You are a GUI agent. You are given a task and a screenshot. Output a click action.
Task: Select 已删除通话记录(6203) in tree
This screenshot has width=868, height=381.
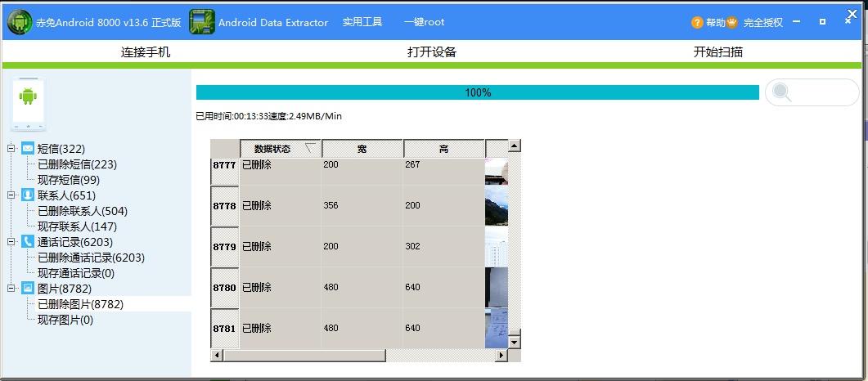click(91, 257)
